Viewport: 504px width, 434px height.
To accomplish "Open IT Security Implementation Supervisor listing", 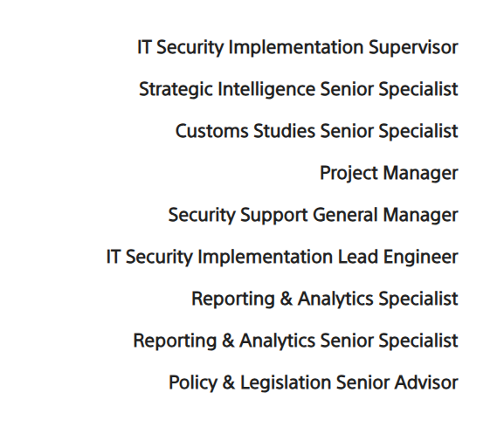I will pos(298,47).
